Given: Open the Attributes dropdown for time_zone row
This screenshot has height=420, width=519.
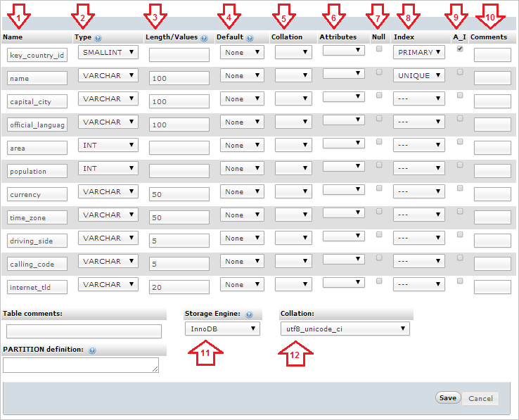Looking at the screenshot, I should click(343, 212).
